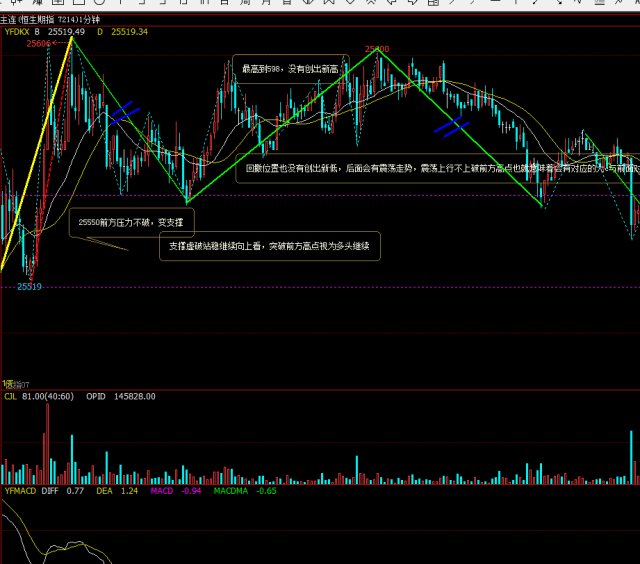
Task: Click the tallest red volume bar
Action: pos(47,444)
